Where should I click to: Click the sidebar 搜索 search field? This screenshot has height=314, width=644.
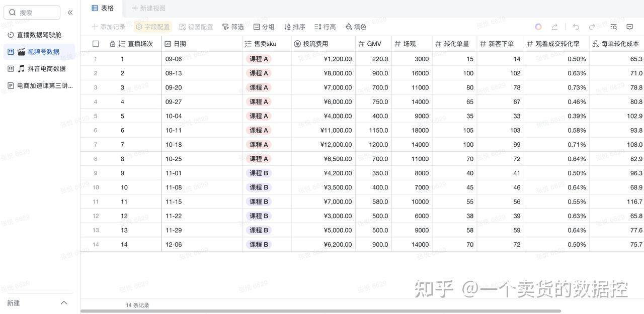[x=32, y=13]
